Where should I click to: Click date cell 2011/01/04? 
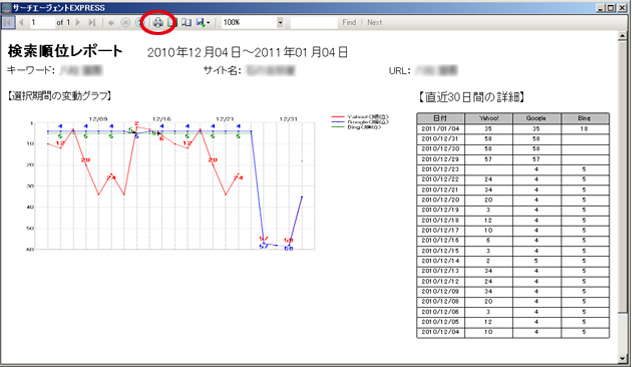440,129
